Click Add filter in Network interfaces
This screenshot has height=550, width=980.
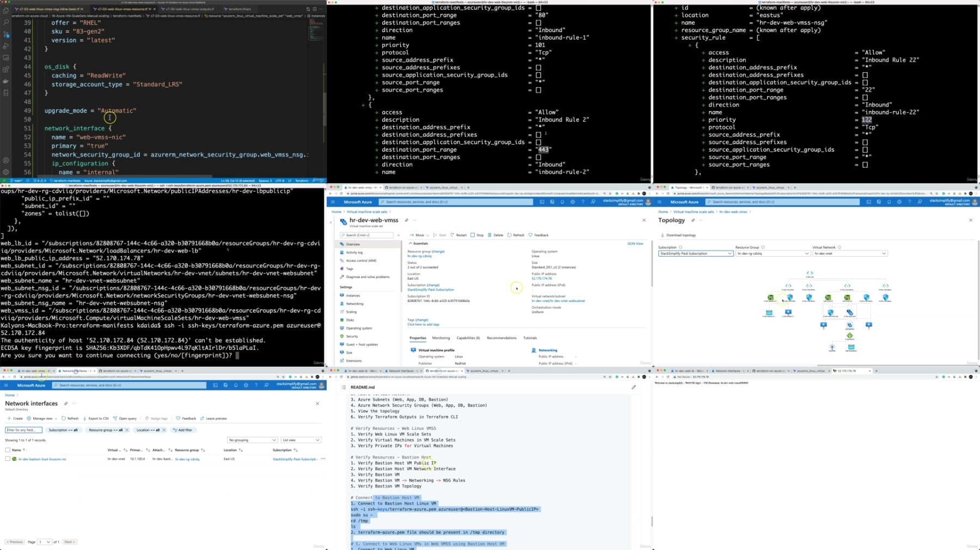(x=182, y=430)
